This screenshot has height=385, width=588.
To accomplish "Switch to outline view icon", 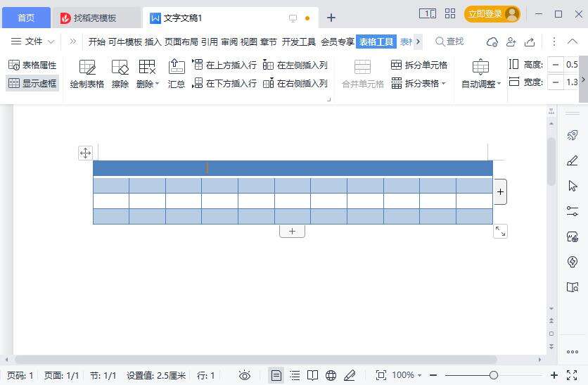I will 295,375.
